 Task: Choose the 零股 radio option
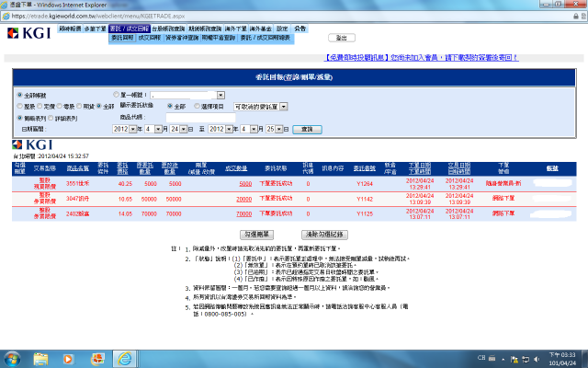tap(59, 107)
